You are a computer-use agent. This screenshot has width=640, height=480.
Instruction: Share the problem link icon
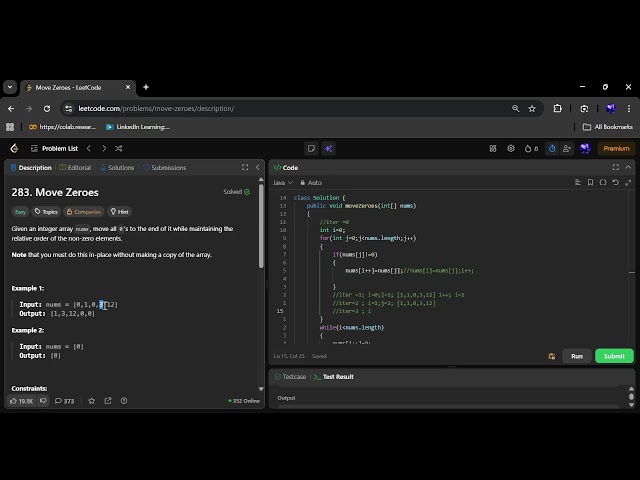(x=108, y=401)
